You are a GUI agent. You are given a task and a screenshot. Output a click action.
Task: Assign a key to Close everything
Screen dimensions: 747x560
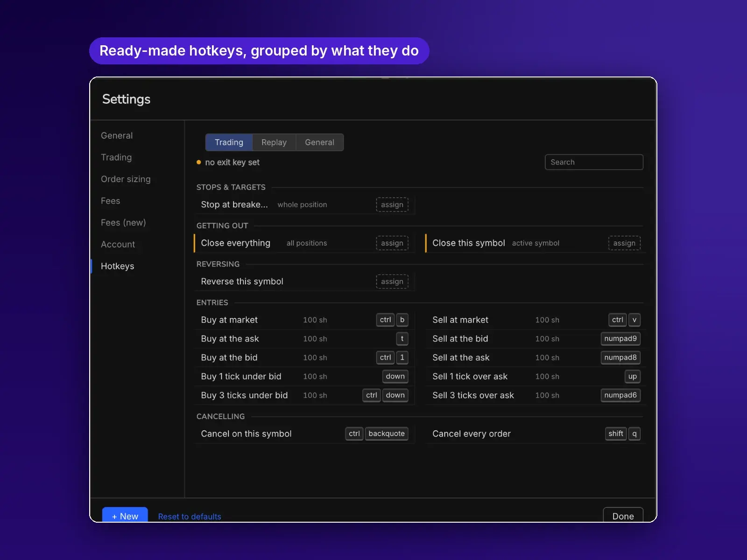point(392,243)
